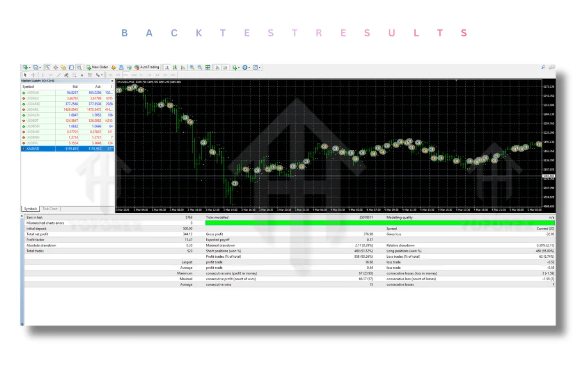Image resolution: width=588 pixels, height=385 pixels.
Task: Zoom out on the chart
Action: (200, 67)
